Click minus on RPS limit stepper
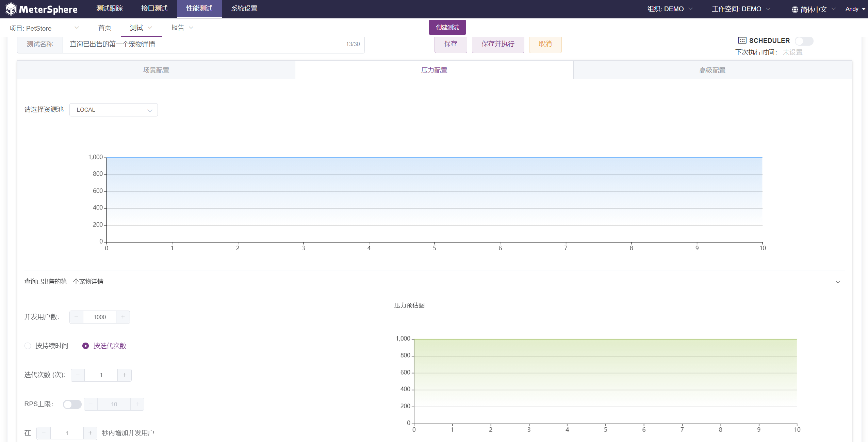Viewport: 868px width, 442px height. (x=91, y=404)
